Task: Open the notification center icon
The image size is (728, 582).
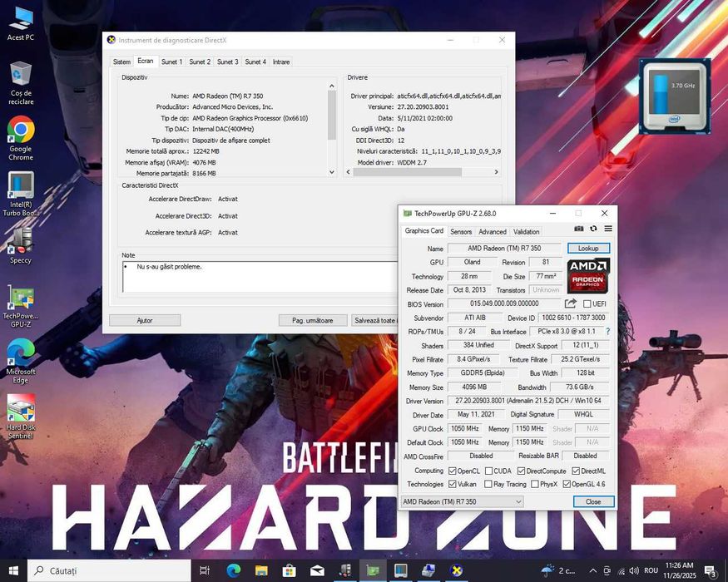Action: pos(710,570)
